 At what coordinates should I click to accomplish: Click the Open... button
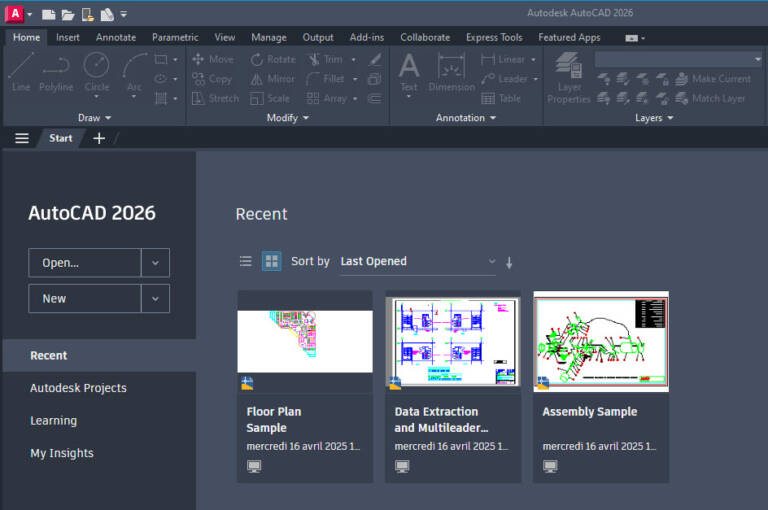click(x=84, y=263)
